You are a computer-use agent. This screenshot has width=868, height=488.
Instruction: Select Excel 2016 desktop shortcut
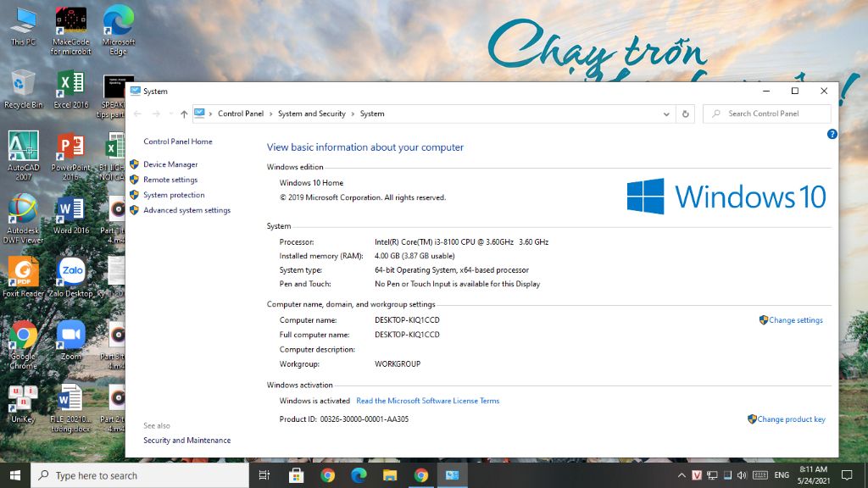71,89
